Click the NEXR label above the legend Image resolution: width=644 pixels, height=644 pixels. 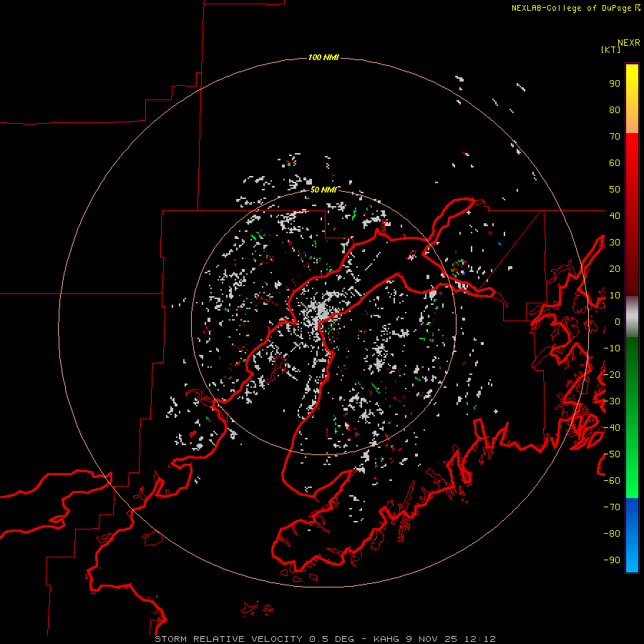[629, 43]
